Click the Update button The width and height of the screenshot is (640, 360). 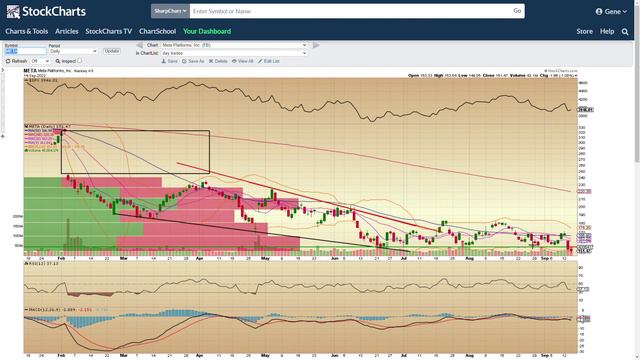[111, 51]
